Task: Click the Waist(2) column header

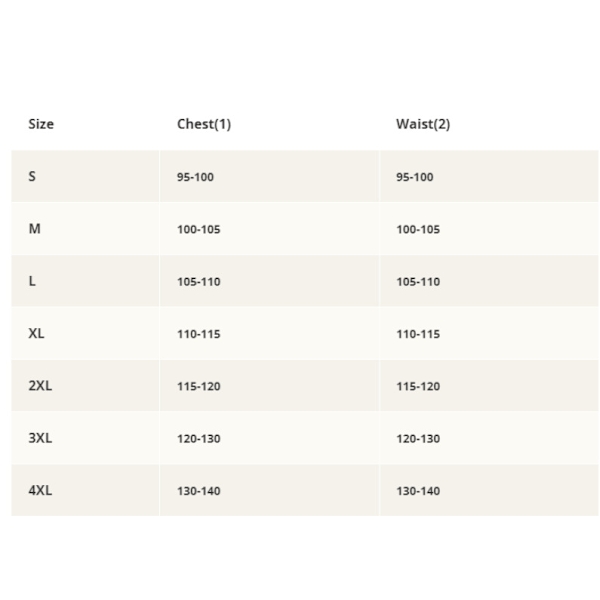Action: pyautogui.click(x=423, y=124)
